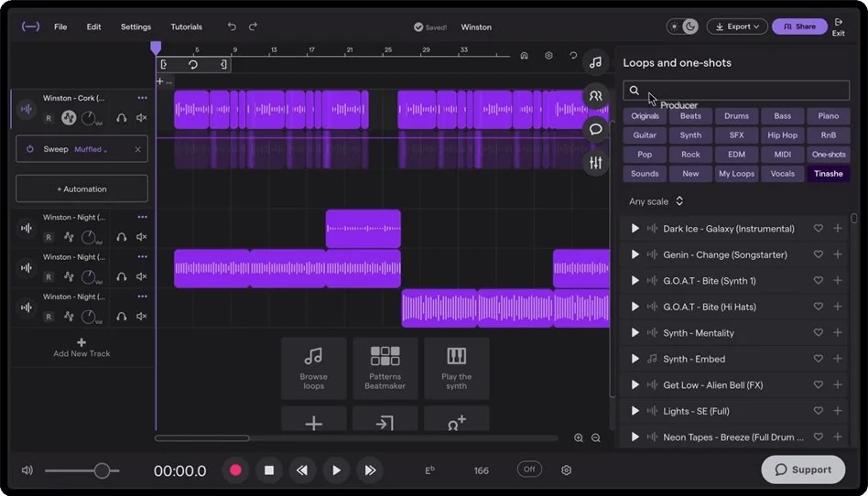Expand the Any scale selector

pos(656,201)
